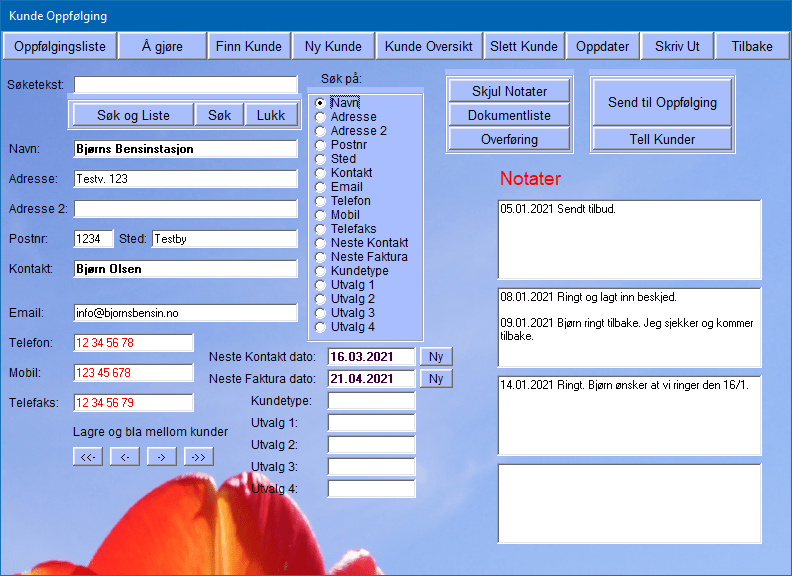
Task: Select the Email search radio button
Action: 320,187
